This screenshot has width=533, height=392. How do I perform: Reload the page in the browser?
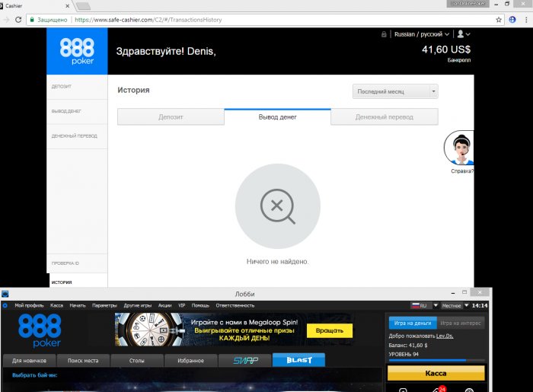pos(18,20)
